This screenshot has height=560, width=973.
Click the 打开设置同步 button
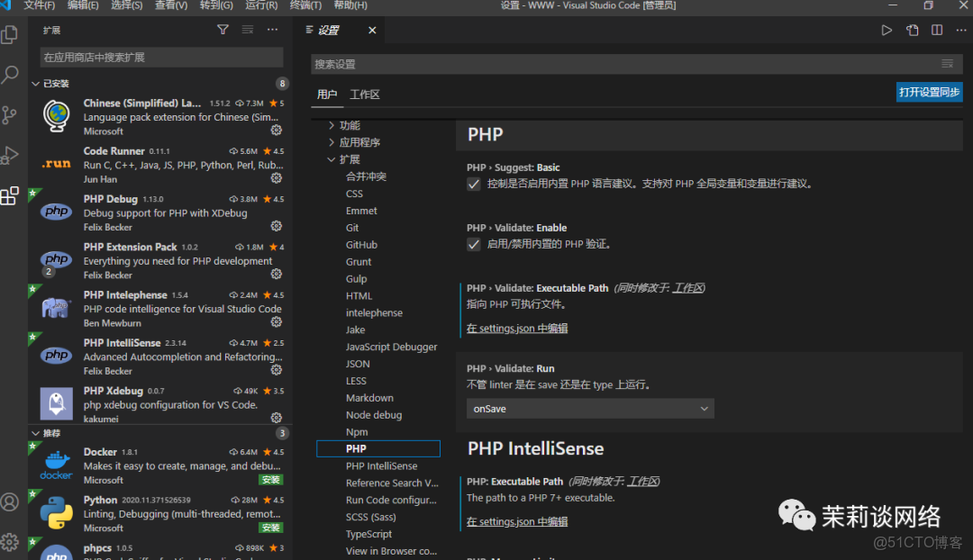tap(929, 92)
